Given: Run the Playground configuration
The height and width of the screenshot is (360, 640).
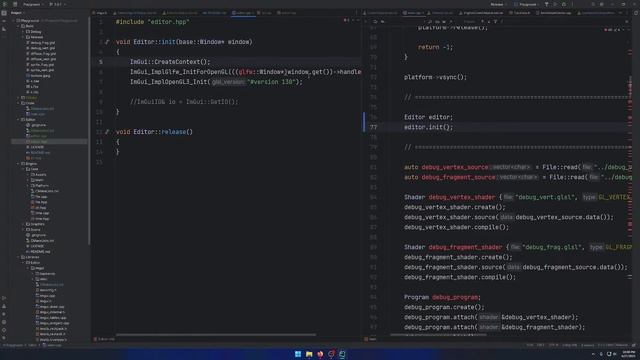Looking at the screenshot, I should (x=555, y=4).
